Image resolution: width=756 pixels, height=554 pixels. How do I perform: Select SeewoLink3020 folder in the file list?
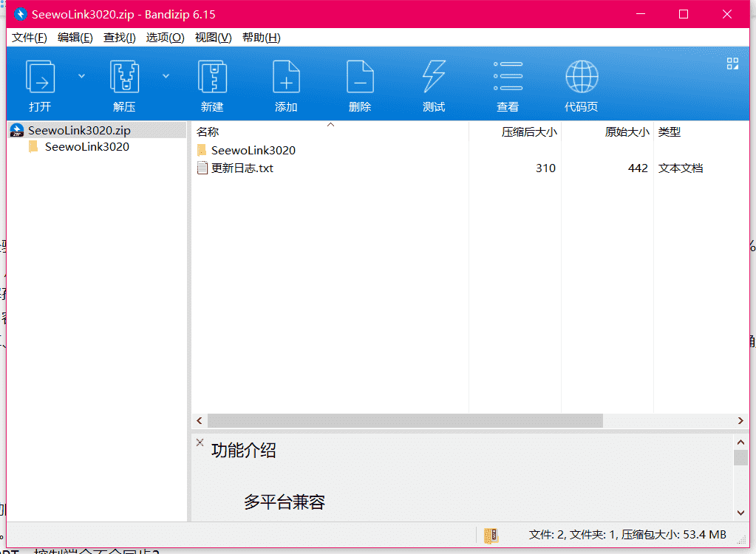pos(253,150)
